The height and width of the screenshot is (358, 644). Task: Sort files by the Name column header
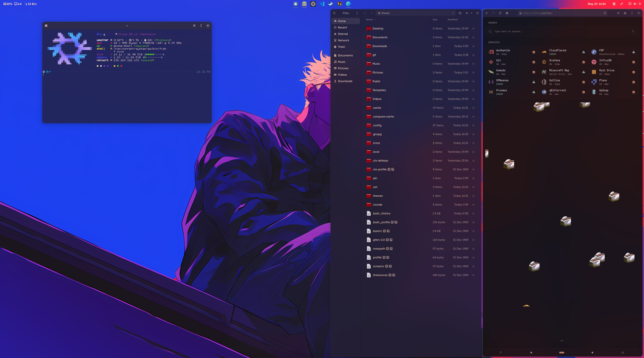point(369,19)
